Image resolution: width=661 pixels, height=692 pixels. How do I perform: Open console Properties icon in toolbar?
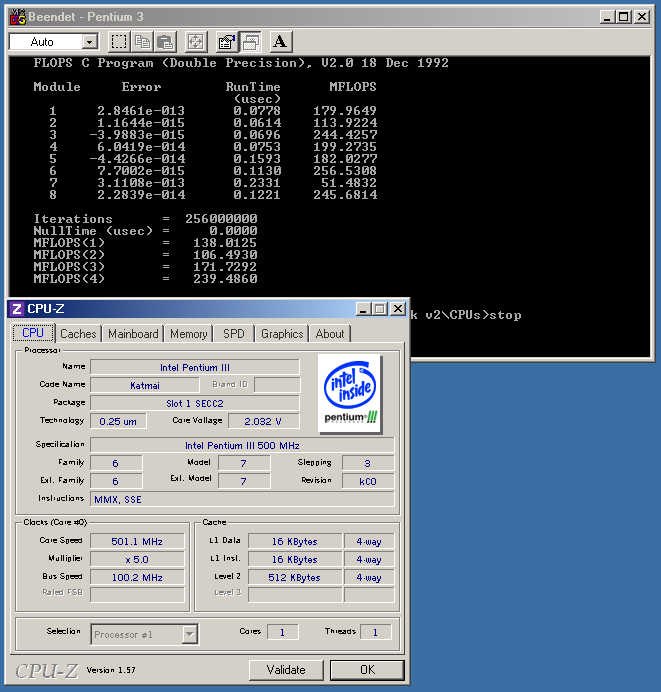point(227,42)
